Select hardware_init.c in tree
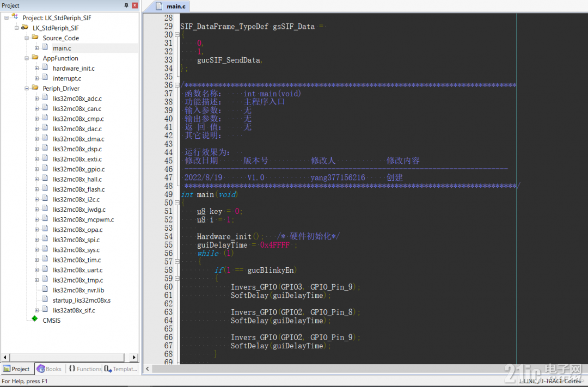The image size is (588, 387). tap(73, 68)
